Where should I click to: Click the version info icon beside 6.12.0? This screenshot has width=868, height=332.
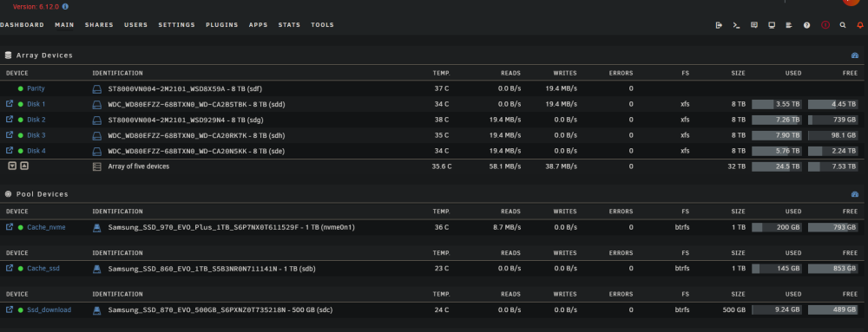[65, 7]
